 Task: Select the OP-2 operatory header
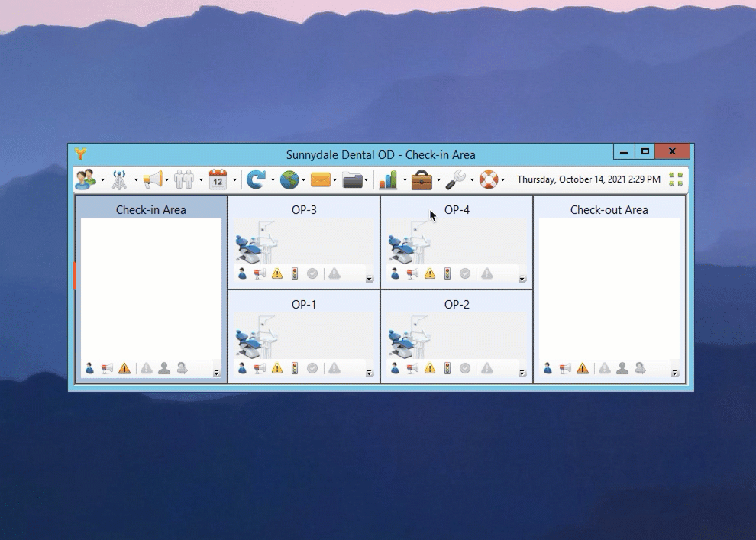click(457, 304)
